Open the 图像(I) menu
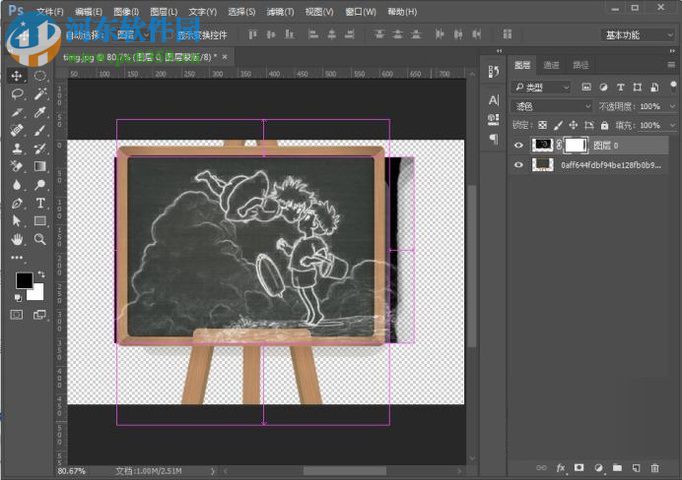682x480 pixels. tap(126, 12)
